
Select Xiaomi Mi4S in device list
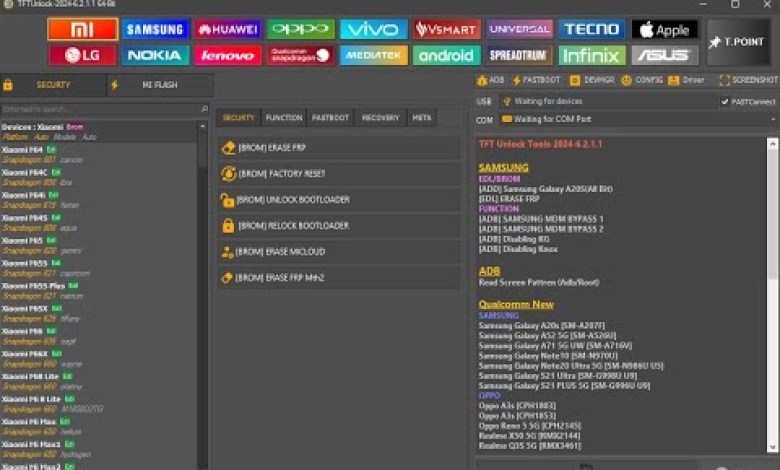pyautogui.click(x=98, y=223)
